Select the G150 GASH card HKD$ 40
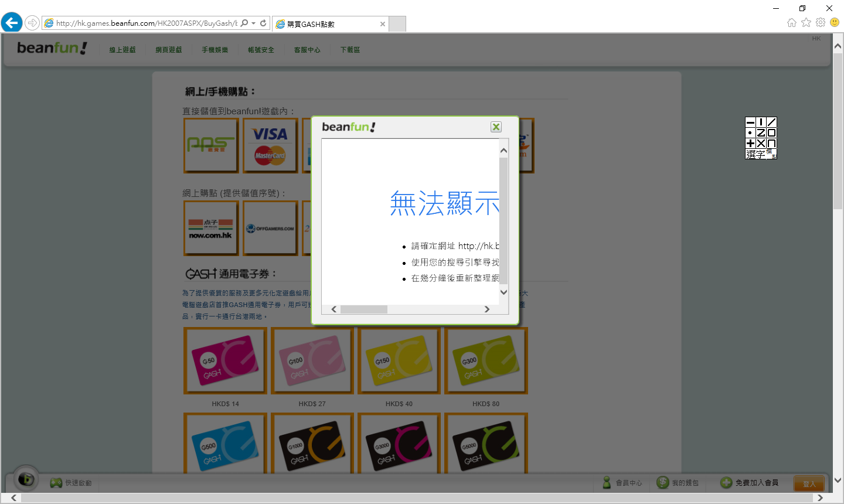 [399, 360]
